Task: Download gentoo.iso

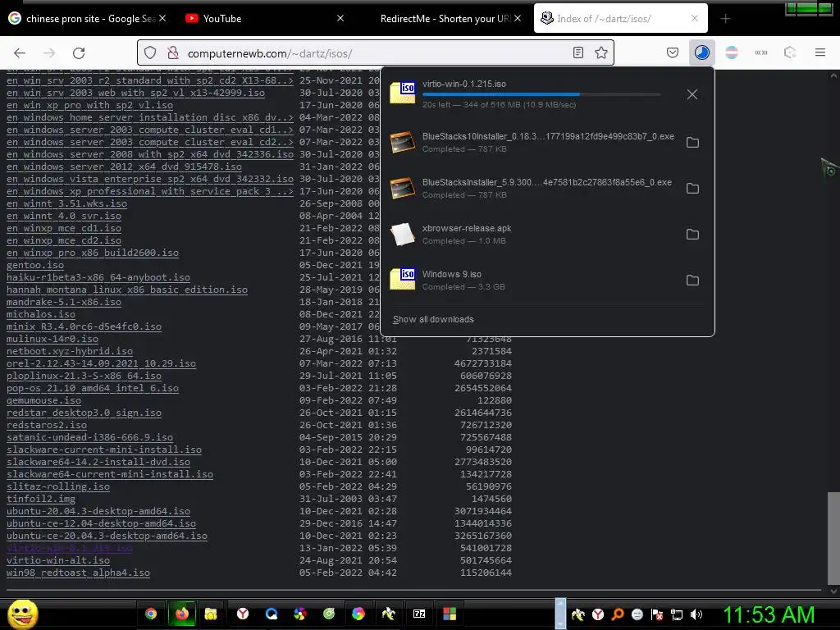Action: pyautogui.click(x=34, y=265)
